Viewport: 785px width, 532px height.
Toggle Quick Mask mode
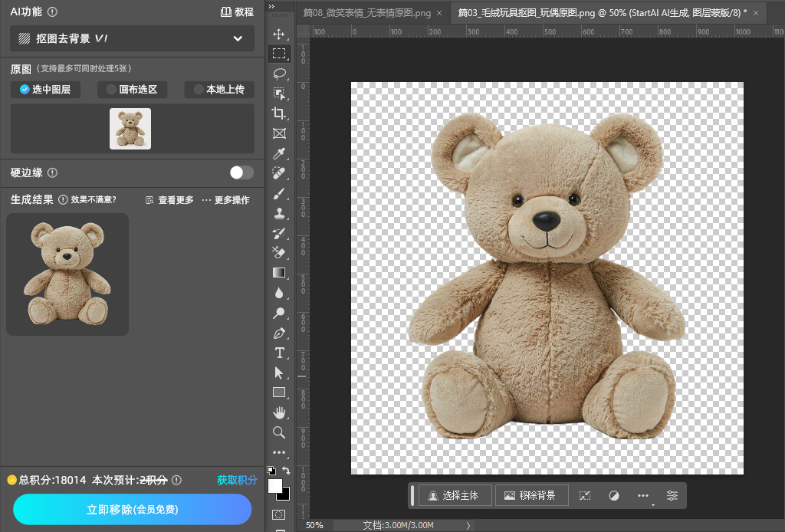pyautogui.click(x=279, y=514)
